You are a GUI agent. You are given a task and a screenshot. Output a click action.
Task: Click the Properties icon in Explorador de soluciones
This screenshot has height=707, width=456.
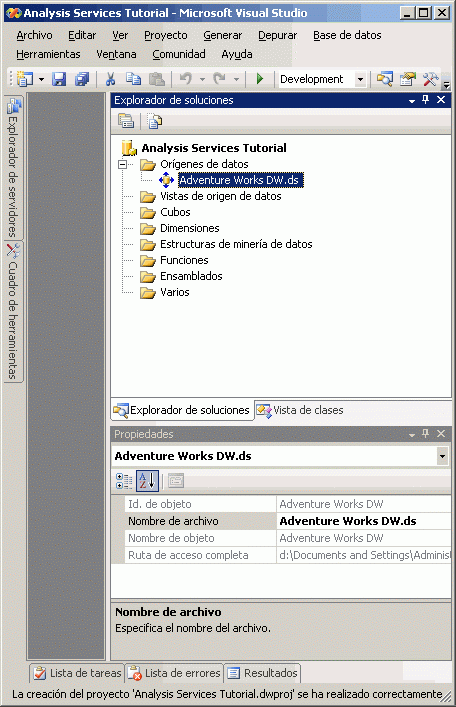(x=126, y=121)
